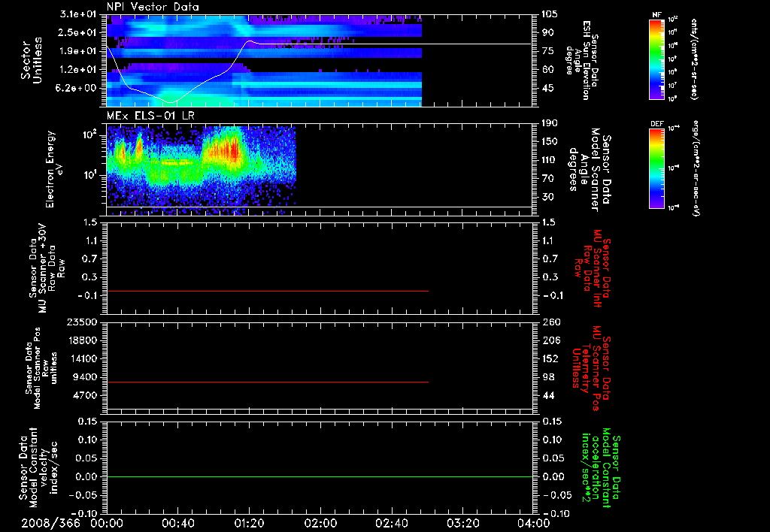Select the "Sector Unitless" axis label
The image size is (770, 532).
coord(32,60)
